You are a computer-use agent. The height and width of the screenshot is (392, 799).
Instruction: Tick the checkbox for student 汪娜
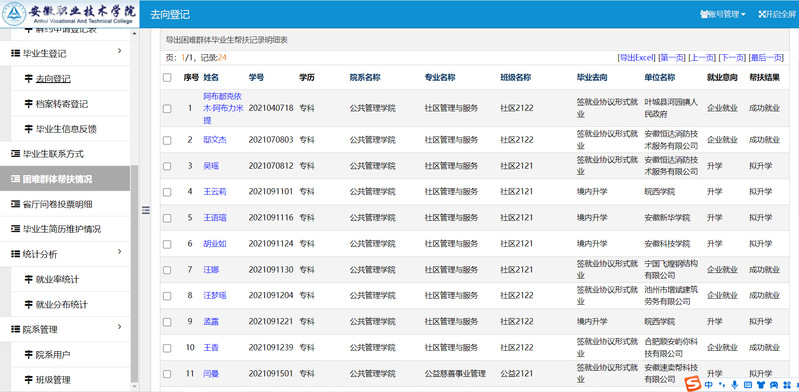point(167,270)
